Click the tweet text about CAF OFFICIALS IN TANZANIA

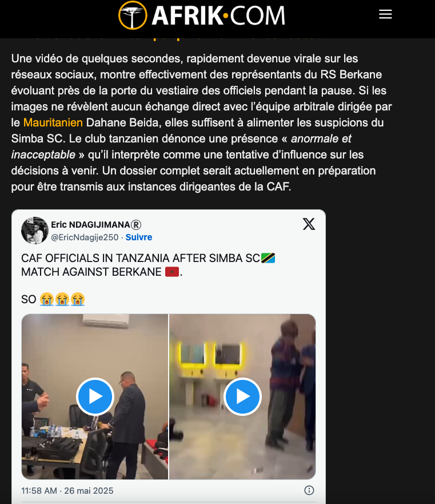click(148, 265)
